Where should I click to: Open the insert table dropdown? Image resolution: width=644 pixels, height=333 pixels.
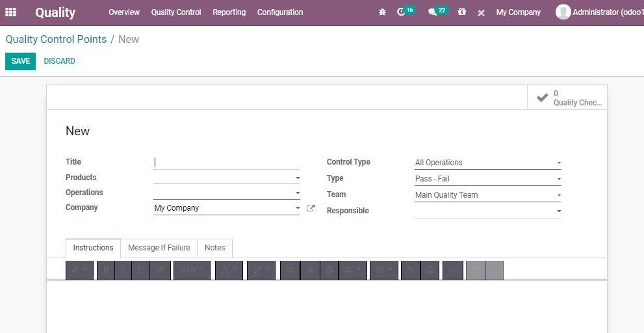pos(384,270)
